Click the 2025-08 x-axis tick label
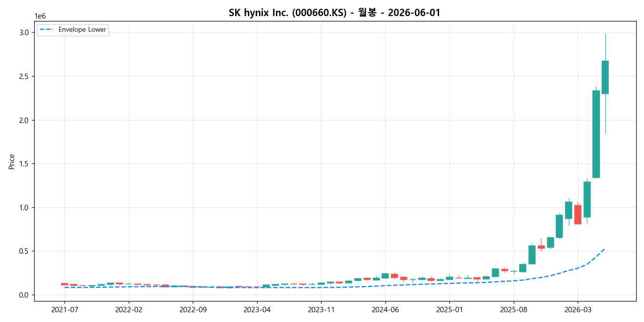644x322 pixels. tap(514, 309)
